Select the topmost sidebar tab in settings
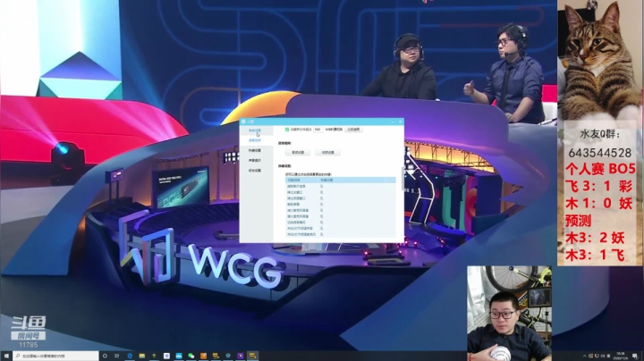Viewport: 644px width, 361px height. pyautogui.click(x=255, y=130)
